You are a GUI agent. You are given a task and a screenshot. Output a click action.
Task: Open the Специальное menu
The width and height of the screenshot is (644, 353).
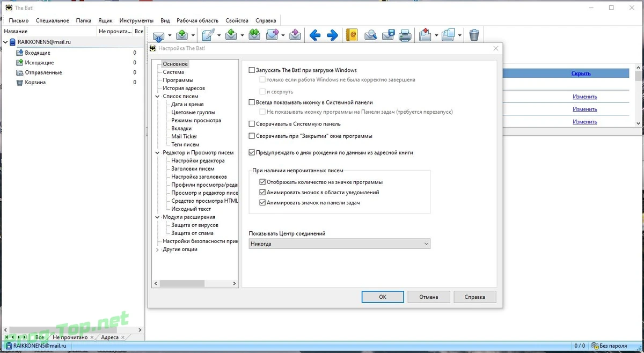[53, 20]
